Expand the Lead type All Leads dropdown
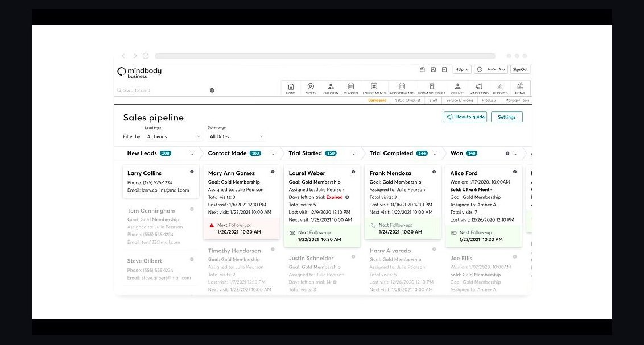This screenshot has width=644, height=345. tap(174, 136)
